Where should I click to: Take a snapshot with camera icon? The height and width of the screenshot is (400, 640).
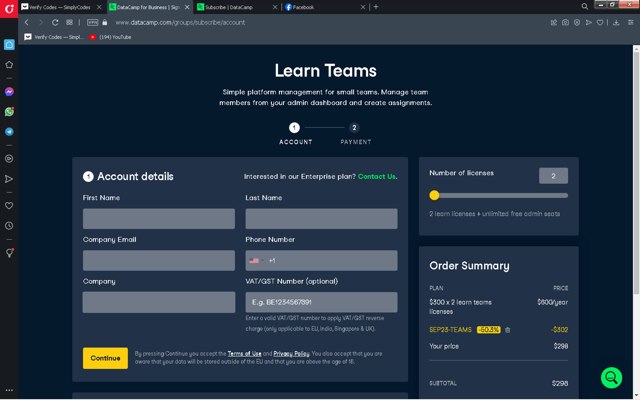(565, 22)
